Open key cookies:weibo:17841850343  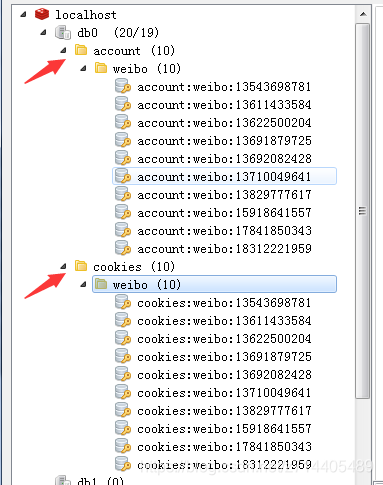(224, 447)
